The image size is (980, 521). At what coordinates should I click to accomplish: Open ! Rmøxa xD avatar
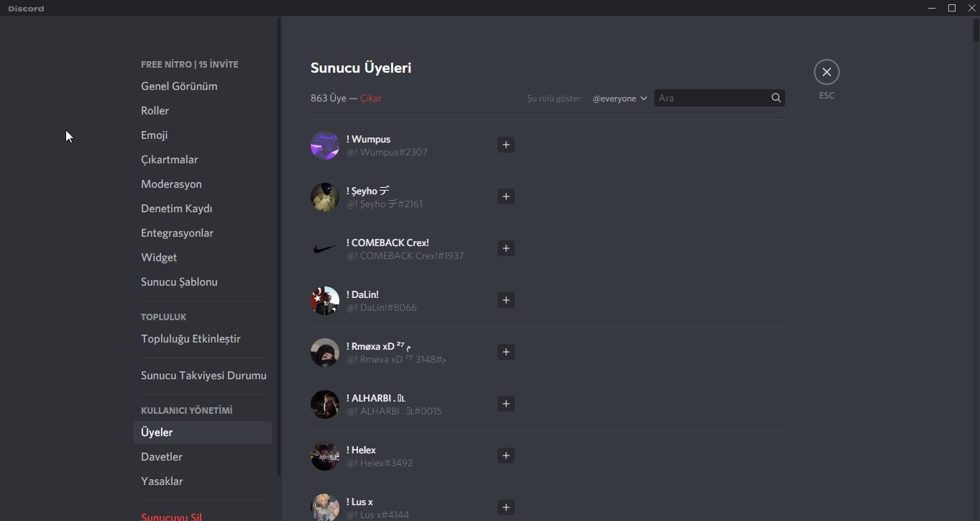point(325,353)
